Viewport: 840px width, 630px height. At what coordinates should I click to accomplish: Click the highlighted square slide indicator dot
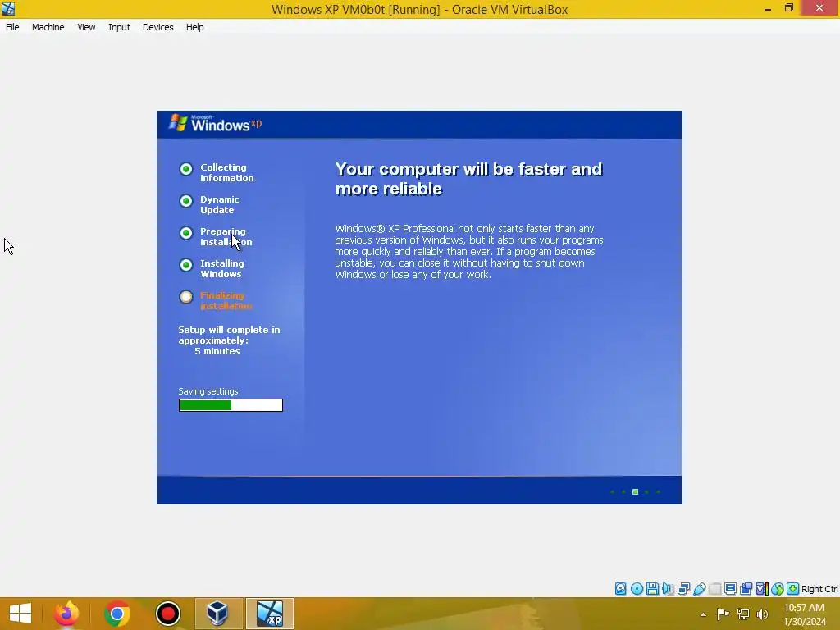pos(636,492)
